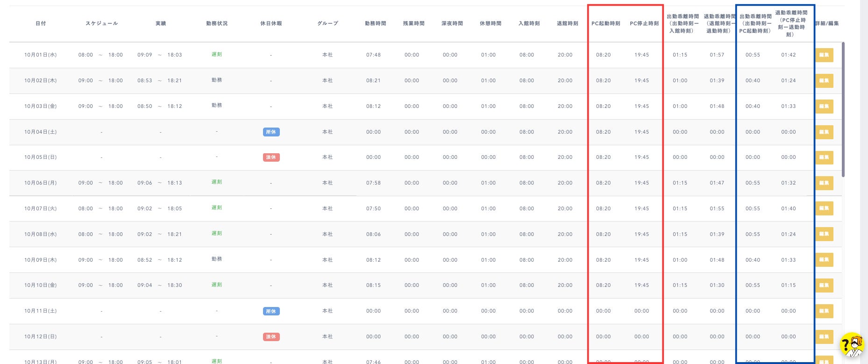Select the 所休 badge on 10月11日(土)

click(x=271, y=311)
